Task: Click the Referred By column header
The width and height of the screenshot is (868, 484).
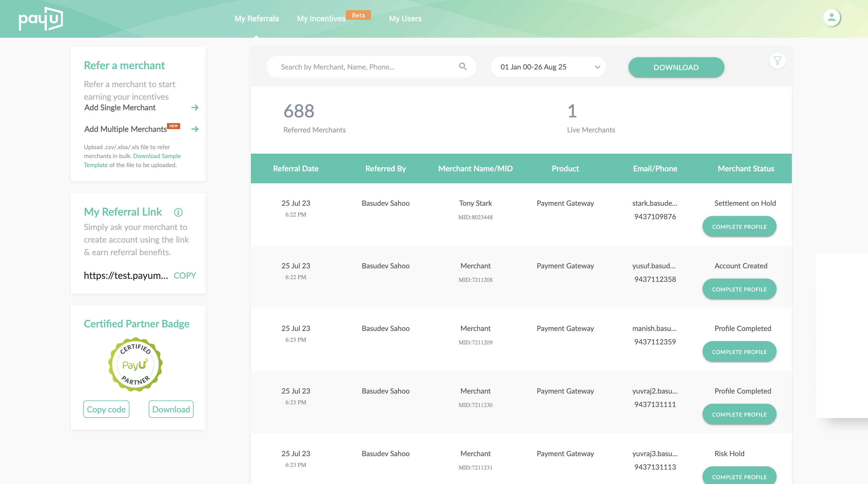Action: click(x=385, y=168)
